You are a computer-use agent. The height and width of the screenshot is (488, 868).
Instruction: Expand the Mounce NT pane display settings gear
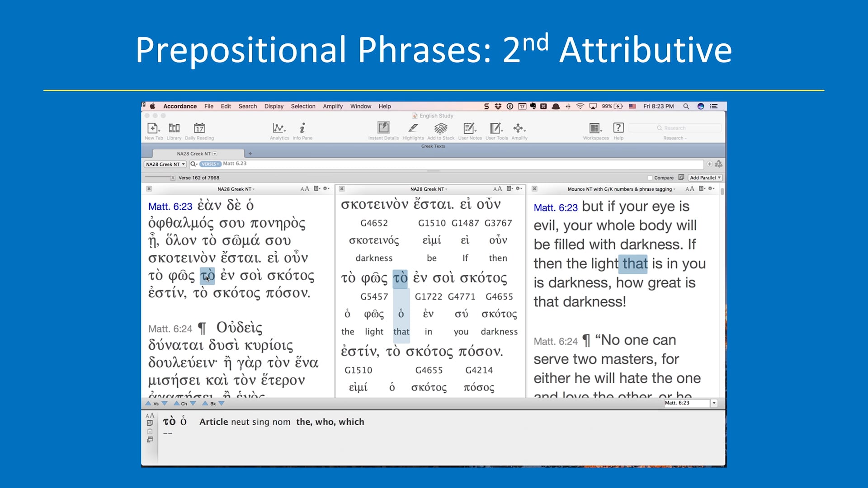click(x=709, y=189)
